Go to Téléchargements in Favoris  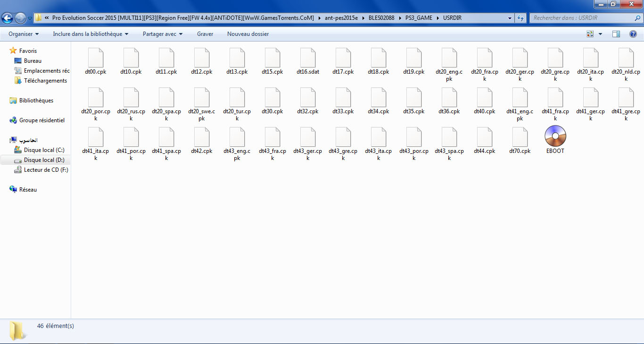click(45, 81)
